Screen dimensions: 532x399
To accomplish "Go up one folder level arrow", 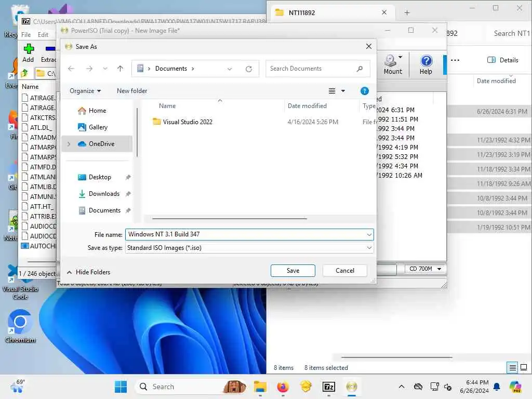I will tap(120, 69).
